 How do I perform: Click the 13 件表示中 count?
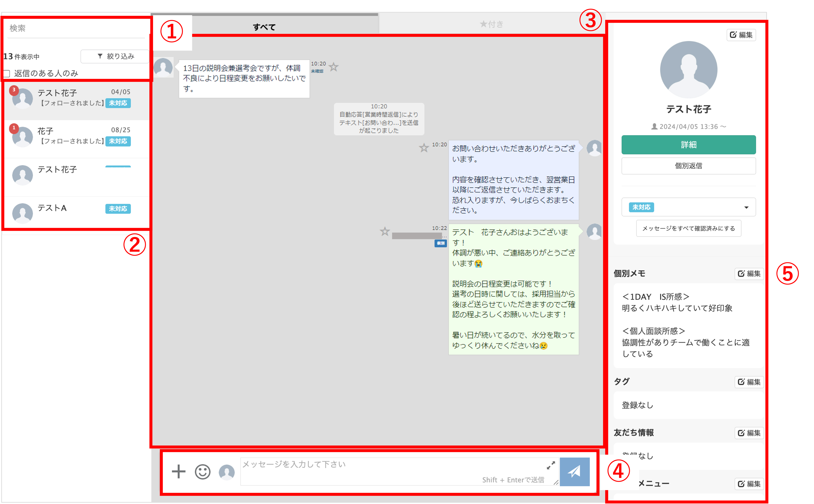(21, 57)
